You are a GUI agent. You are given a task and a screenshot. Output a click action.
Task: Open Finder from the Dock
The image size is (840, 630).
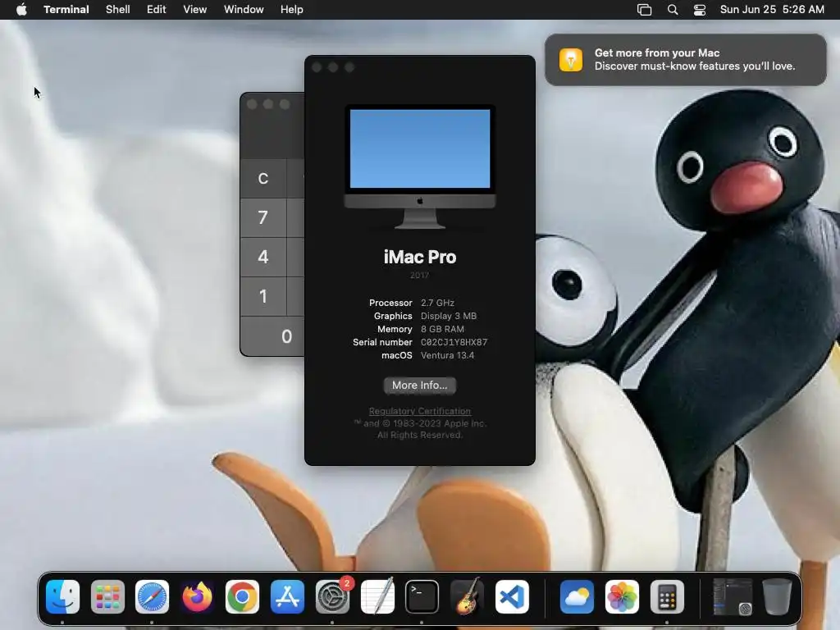[x=62, y=596]
